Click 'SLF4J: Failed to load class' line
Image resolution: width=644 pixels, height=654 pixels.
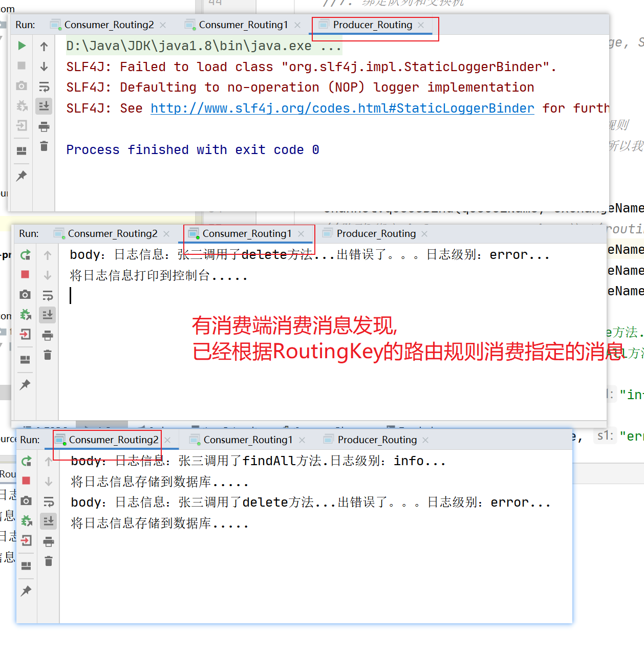click(x=311, y=67)
